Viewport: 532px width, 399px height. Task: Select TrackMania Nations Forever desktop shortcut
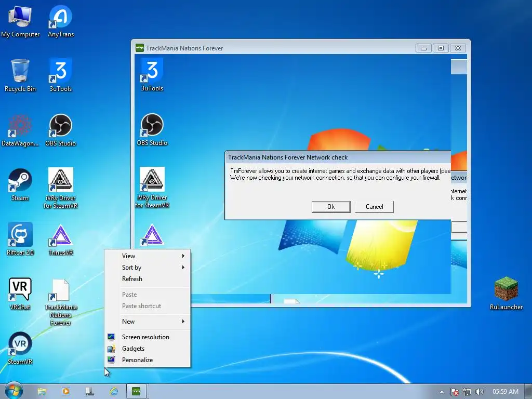[61, 302]
